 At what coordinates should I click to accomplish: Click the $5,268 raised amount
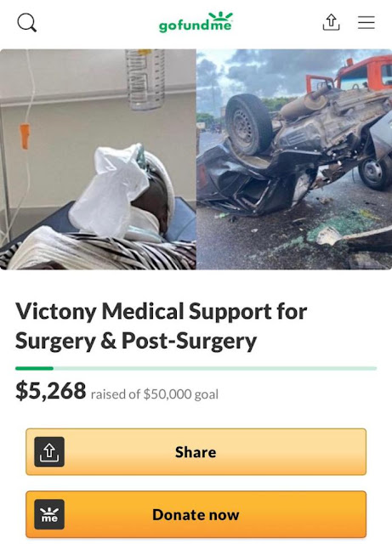click(51, 391)
